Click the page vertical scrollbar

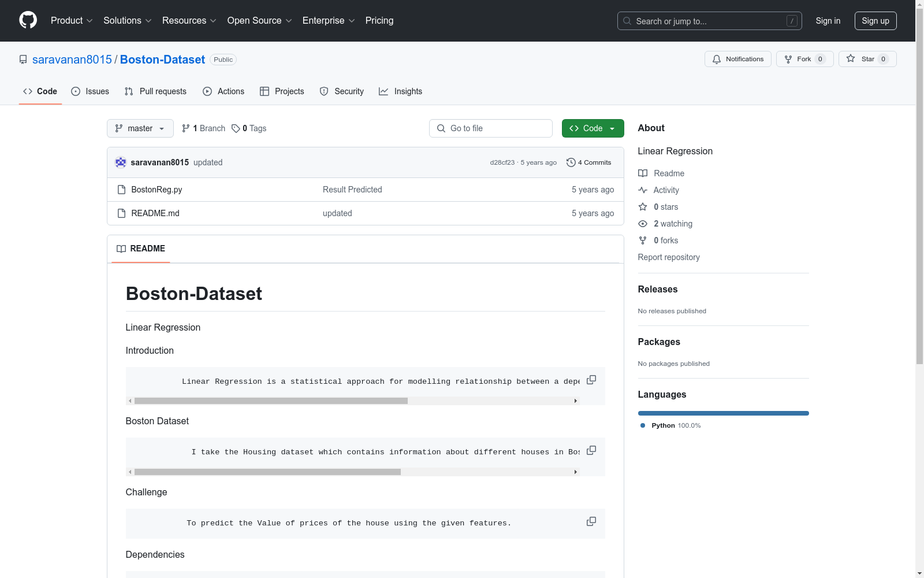tap(919, 185)
